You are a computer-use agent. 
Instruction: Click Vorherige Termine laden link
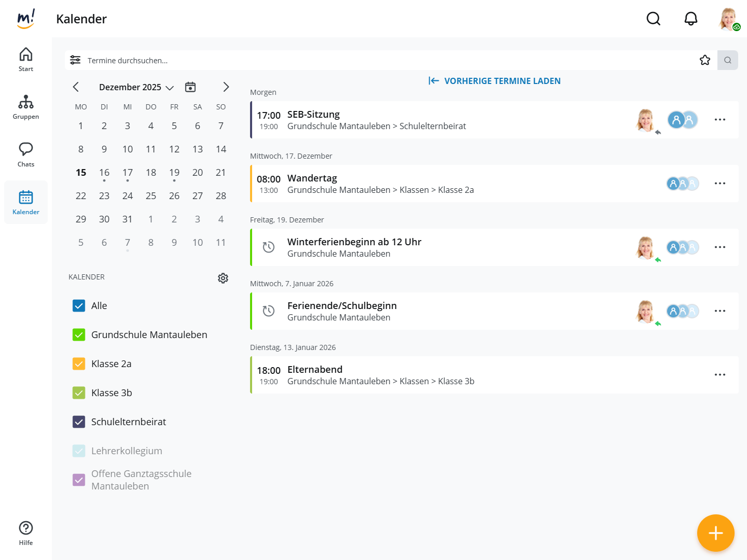494,81
